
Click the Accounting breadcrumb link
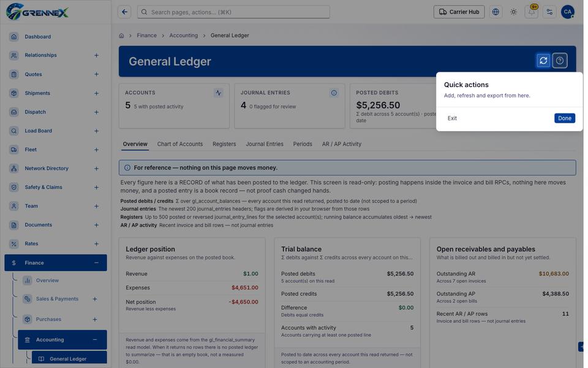click(183, 36)
